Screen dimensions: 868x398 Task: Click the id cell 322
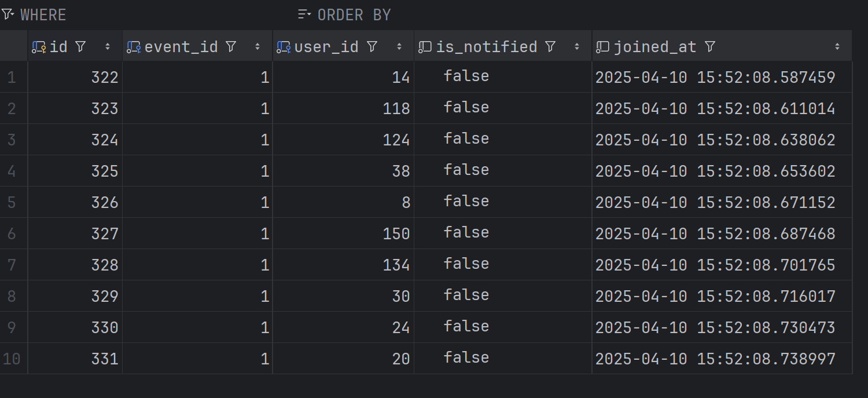[75, 77]
